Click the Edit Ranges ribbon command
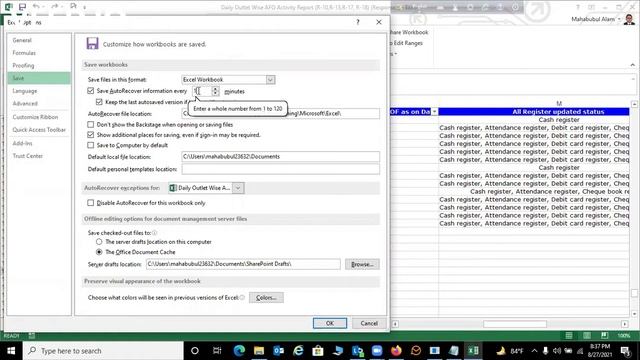This screenshot has height=360, width=640. (x=407, y=43)
